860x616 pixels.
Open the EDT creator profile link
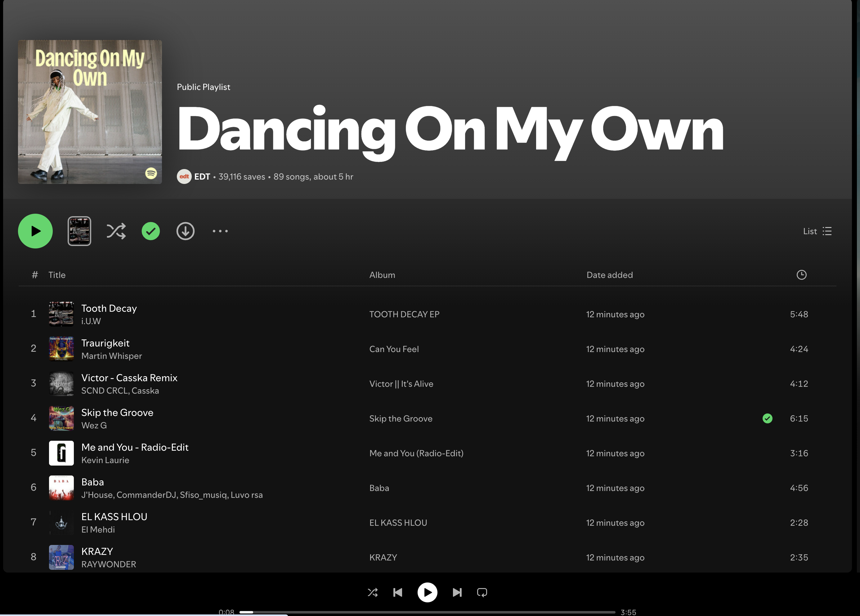coord(202,177)
